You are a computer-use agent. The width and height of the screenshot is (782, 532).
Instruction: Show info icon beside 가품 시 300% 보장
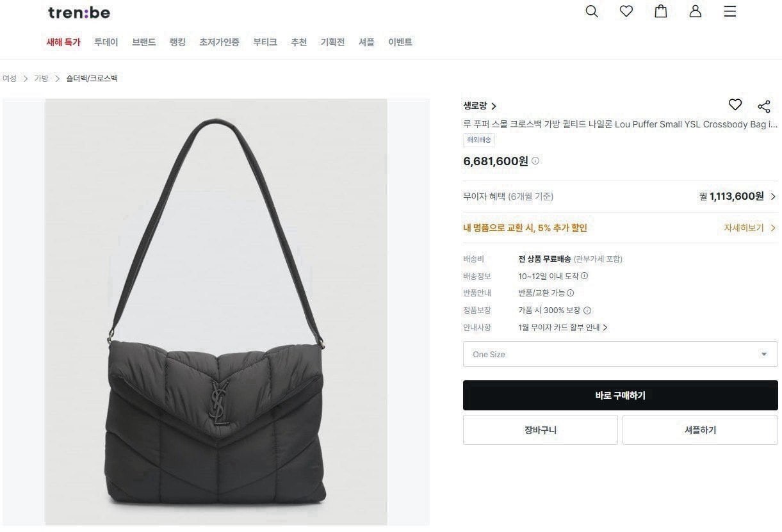(x=587, y=310)
